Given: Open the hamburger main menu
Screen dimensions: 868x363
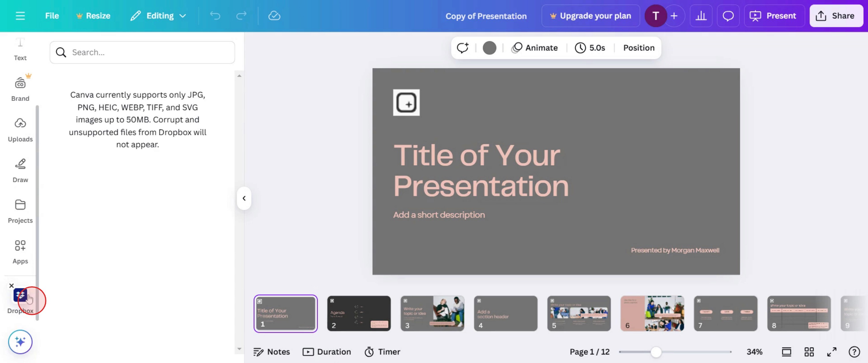Looking at the screenshot, I should [x=20, y=16].
